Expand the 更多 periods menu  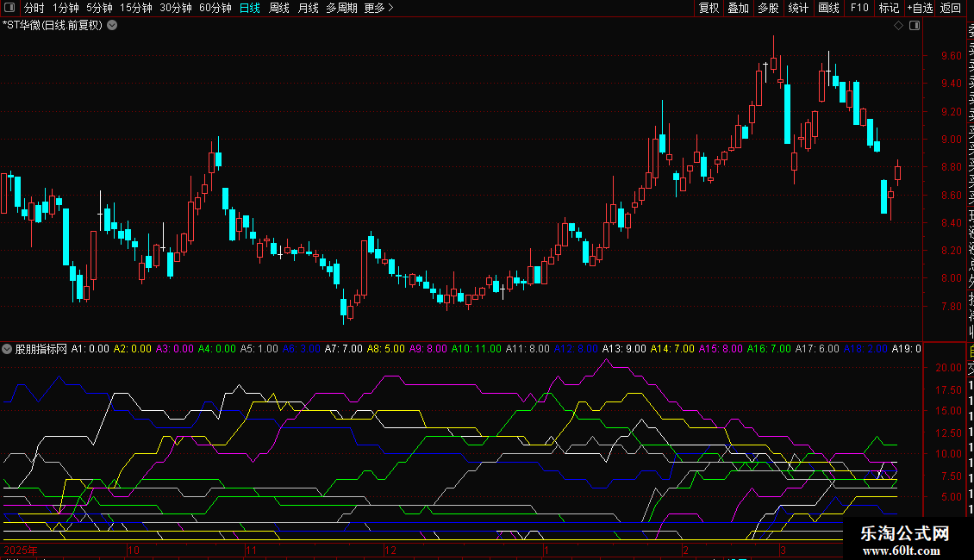[x=378, y=8]
